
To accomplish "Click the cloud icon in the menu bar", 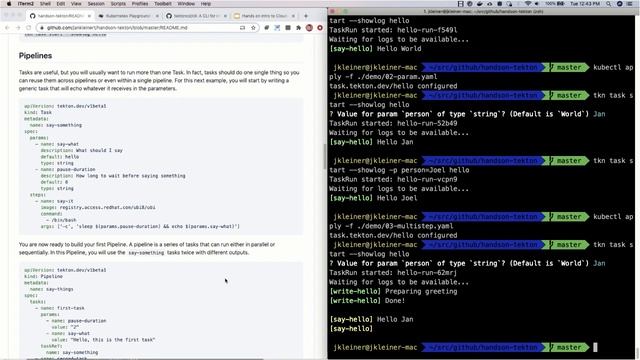I will click(x=489, y=4).
